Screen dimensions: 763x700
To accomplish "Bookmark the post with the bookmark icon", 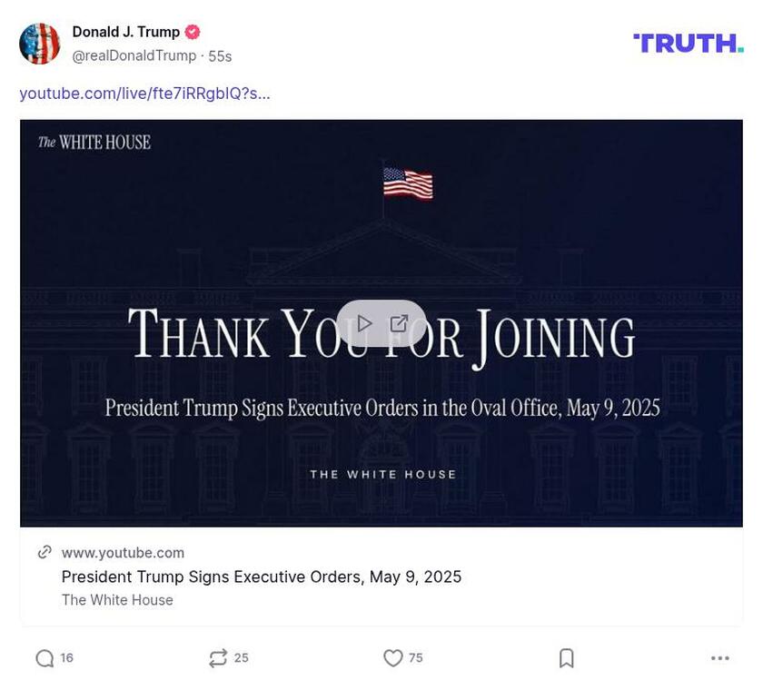I will pos(565,657).
